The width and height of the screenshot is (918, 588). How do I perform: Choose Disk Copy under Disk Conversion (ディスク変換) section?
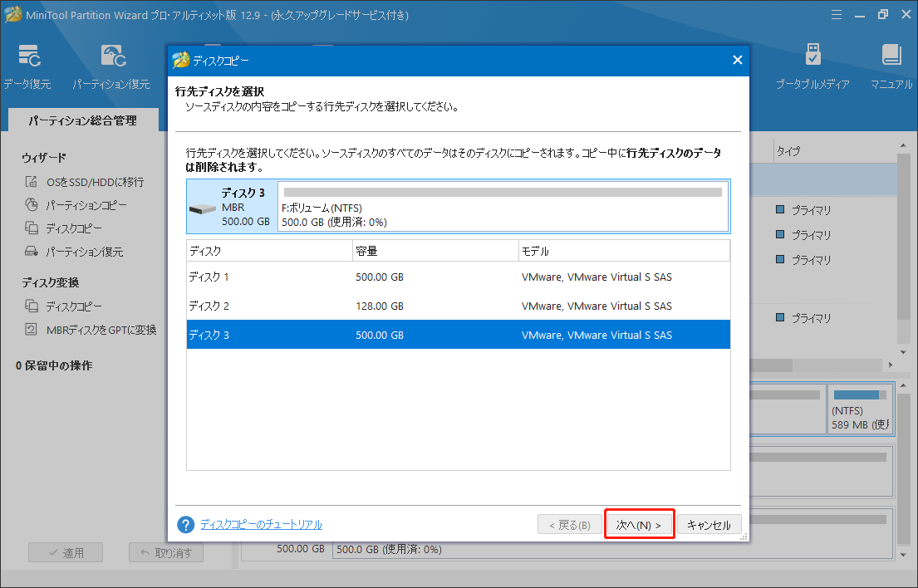[x=63, y=306]
